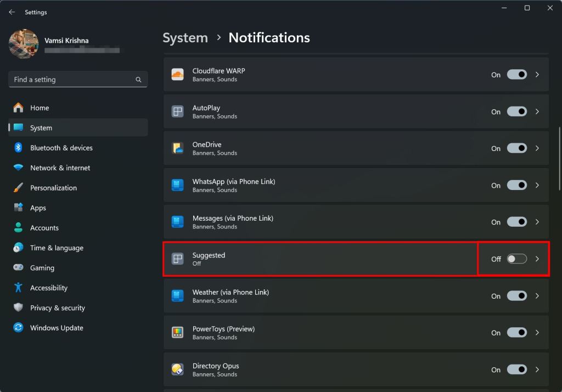The image size is (562, 392).
Task: Open Bluetooth & devices settings
Action: [78, 147]
